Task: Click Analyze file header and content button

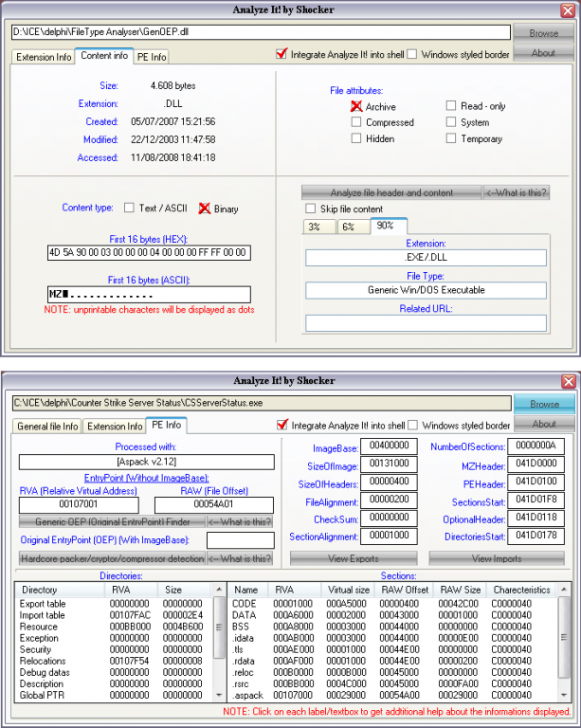Action: pos(391,192)
